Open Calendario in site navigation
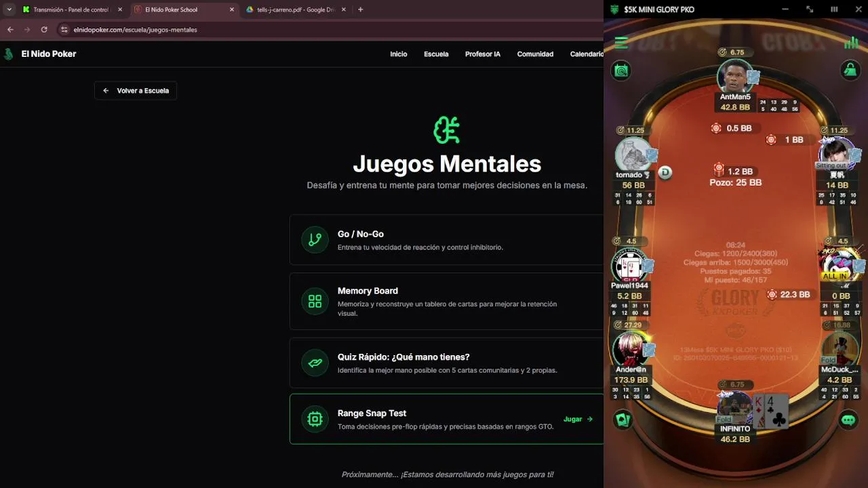 click(x=587, y=54)
